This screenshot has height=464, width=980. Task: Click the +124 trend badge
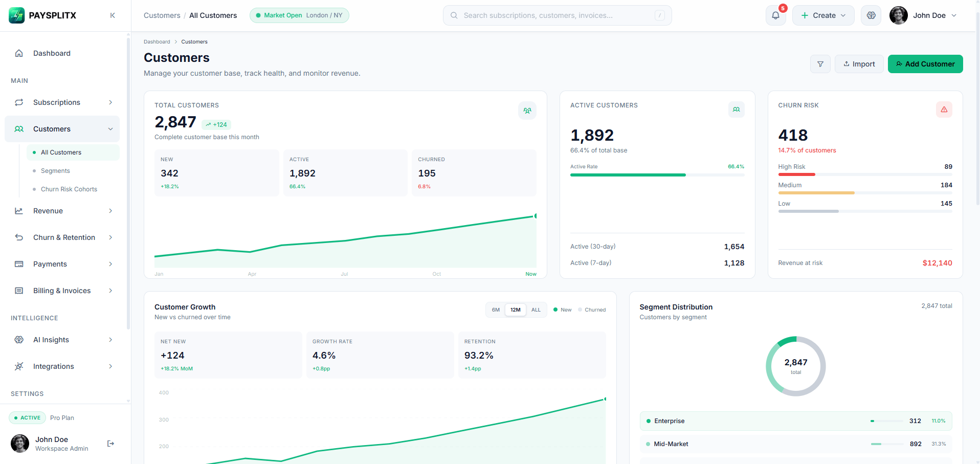click(216, 124)
